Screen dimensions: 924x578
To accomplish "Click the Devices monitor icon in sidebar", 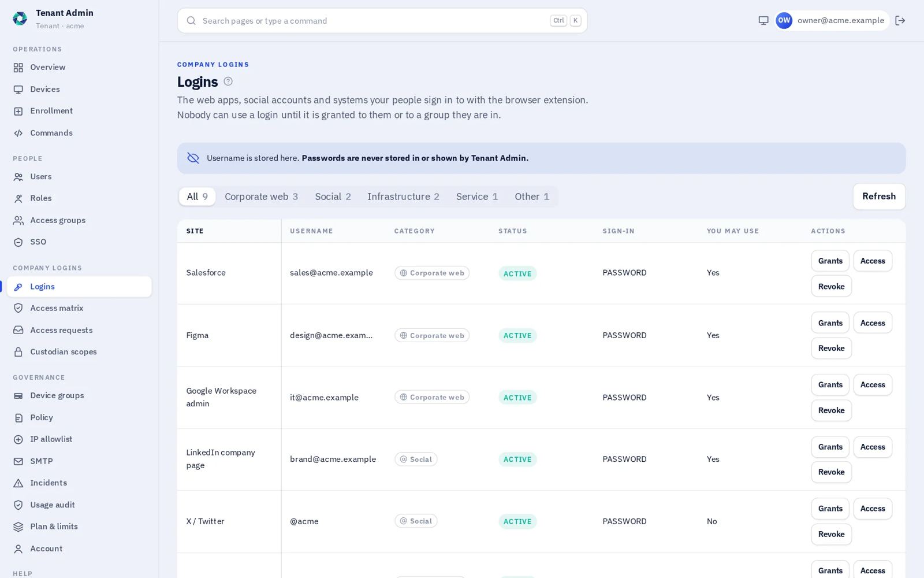I will [18, 90].
